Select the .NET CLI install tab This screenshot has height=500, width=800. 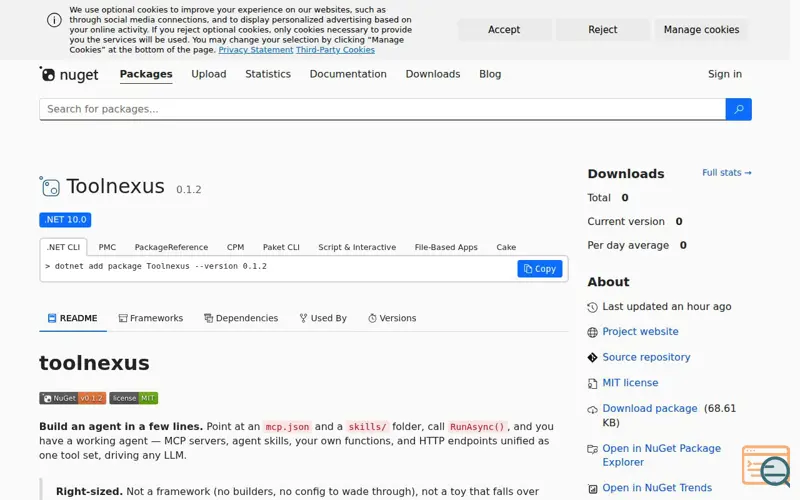[x=63, y=247]
